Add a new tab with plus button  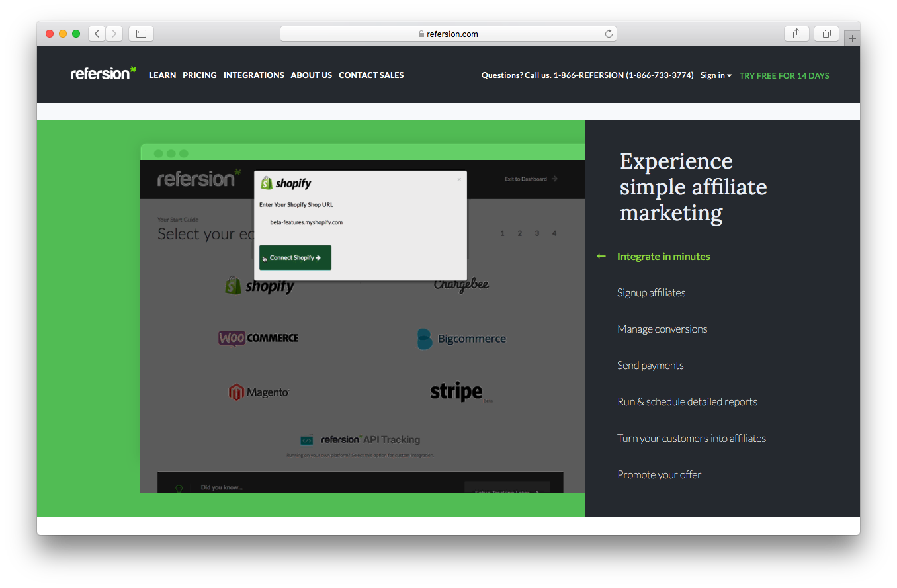(x=852, y=38)
